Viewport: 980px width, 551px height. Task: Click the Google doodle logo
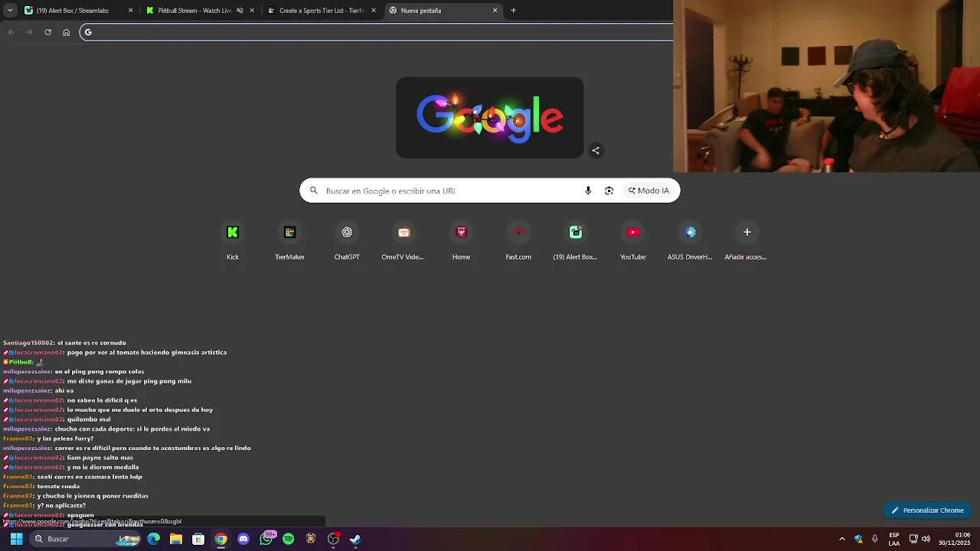tap(490, 118)
